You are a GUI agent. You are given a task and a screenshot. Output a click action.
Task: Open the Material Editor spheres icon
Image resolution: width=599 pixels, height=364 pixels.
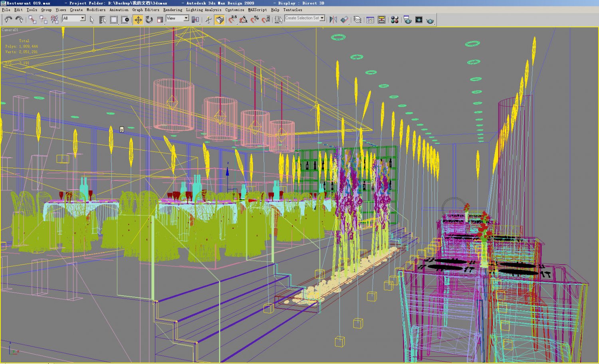pos(395,20)
